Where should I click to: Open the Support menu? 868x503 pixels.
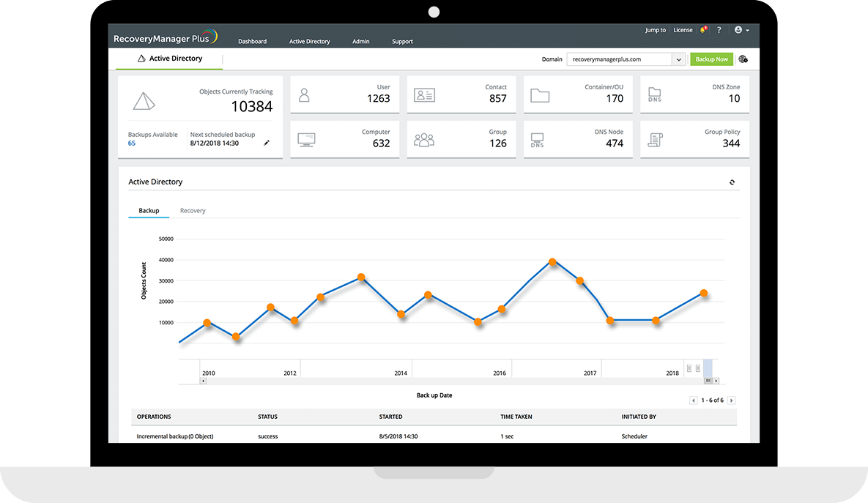[x=402, y=42]
